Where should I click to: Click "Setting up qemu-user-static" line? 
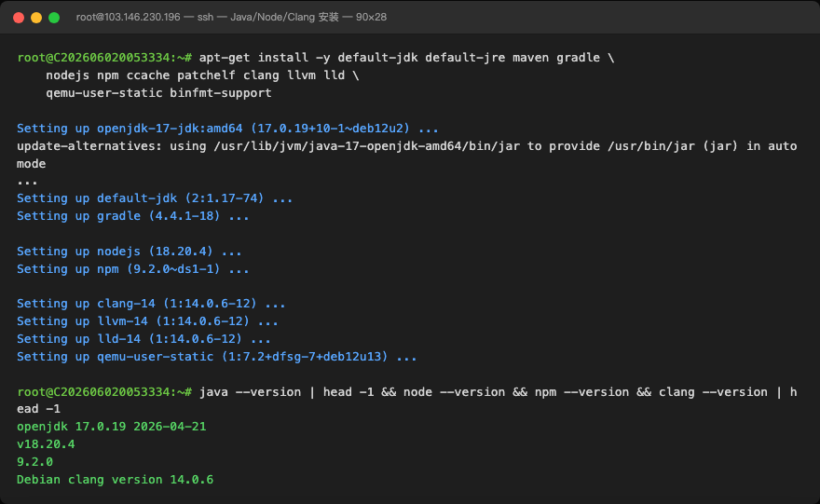tap(216, 357)
